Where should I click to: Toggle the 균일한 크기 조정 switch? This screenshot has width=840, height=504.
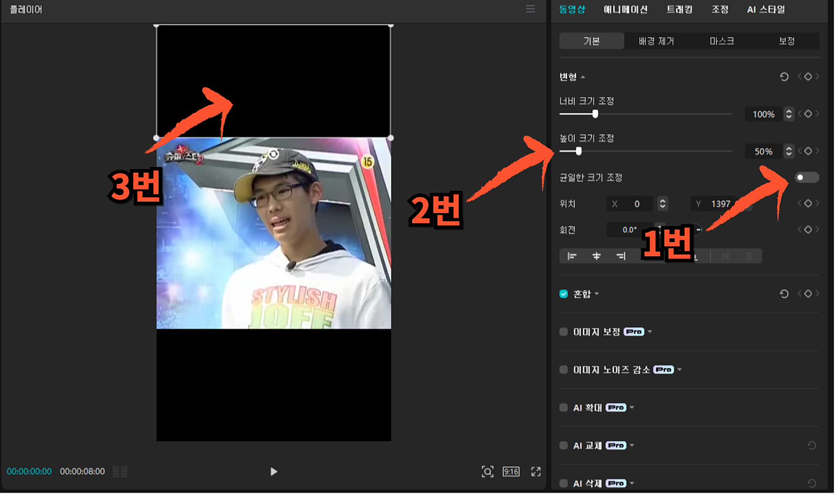tap(807, 177)
